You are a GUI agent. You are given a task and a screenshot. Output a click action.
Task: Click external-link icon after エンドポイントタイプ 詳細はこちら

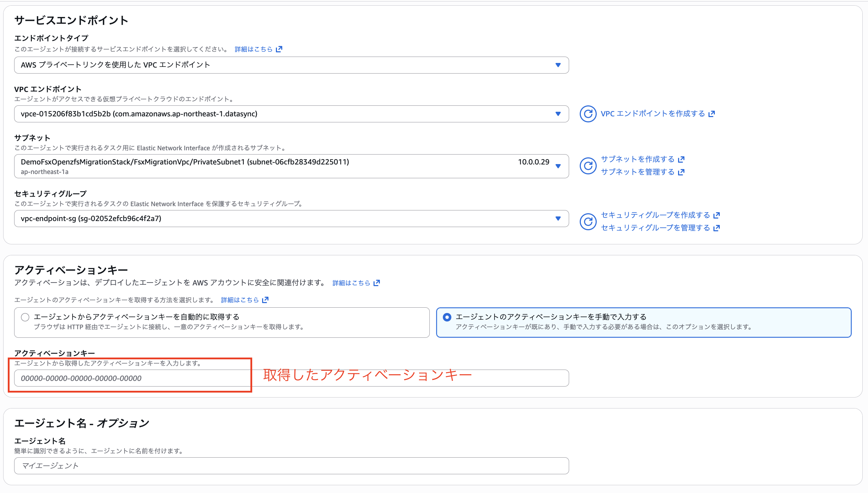[x=279, y=49]
